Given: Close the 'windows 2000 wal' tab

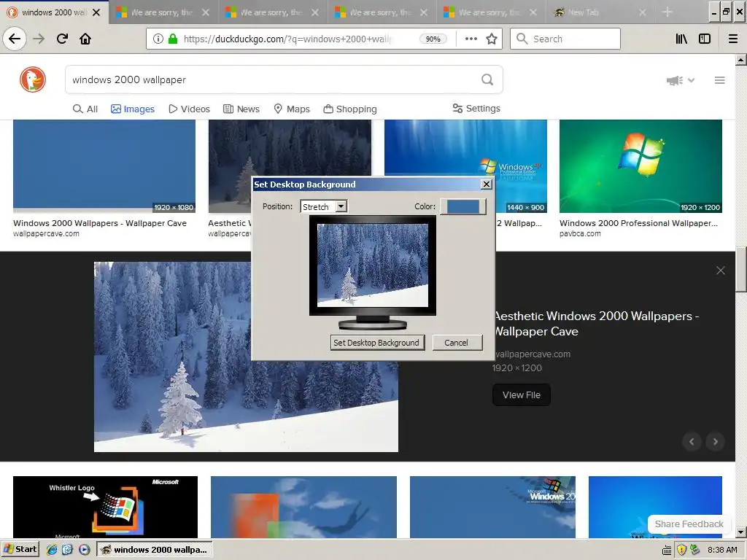Looking at the screenshot, I should coord(96,12).
